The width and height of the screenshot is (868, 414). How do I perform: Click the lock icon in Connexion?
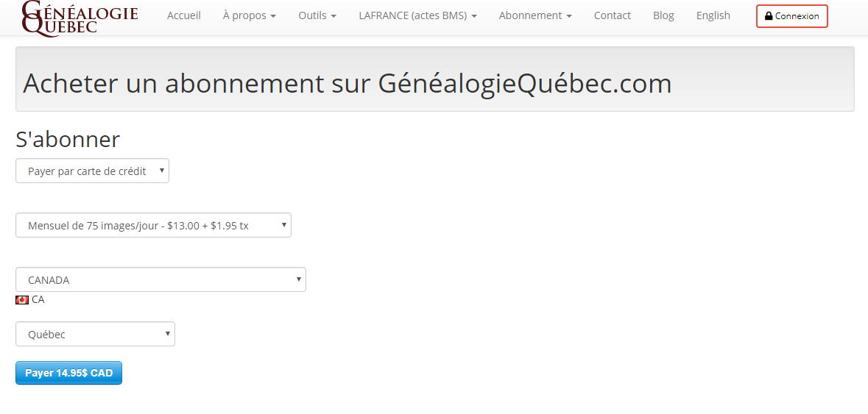click(x=769, y=16)
